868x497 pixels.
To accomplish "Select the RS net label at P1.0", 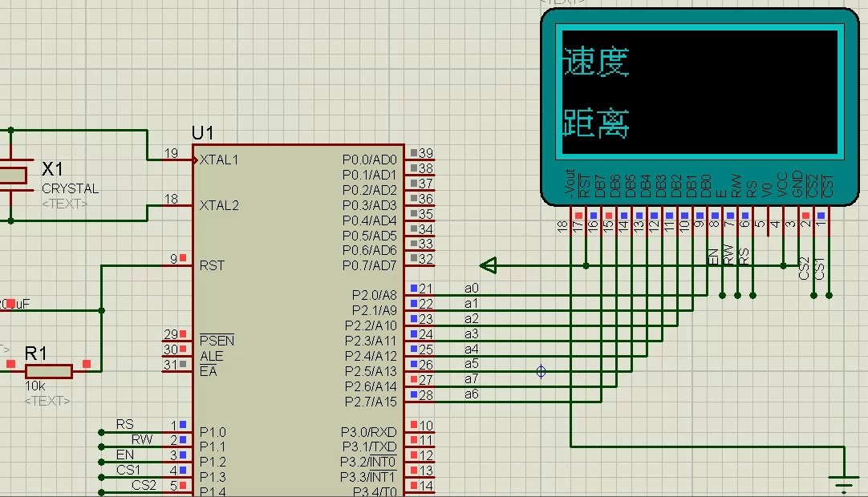I will (124, 424).
